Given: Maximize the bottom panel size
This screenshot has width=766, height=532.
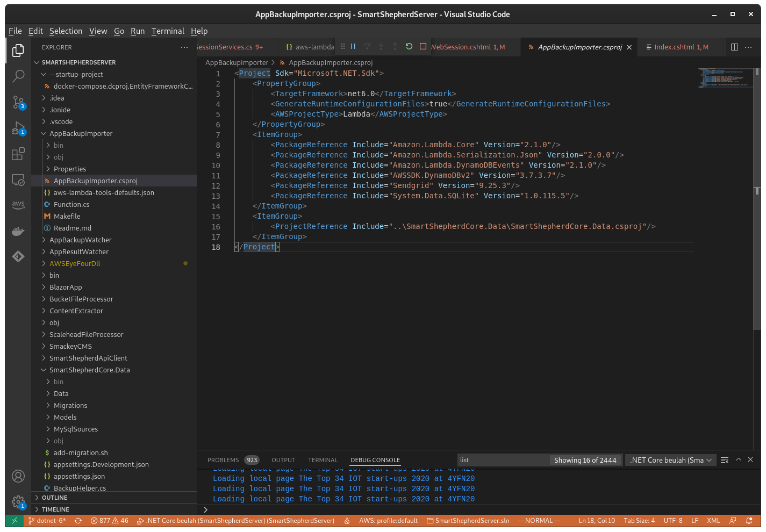Looking at the screenshot, I should tap(739, 460).
